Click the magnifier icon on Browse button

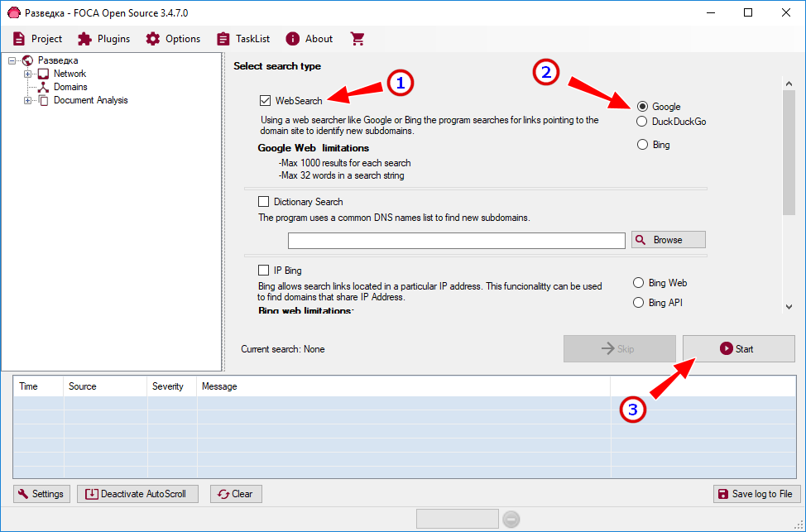point(640,240)
